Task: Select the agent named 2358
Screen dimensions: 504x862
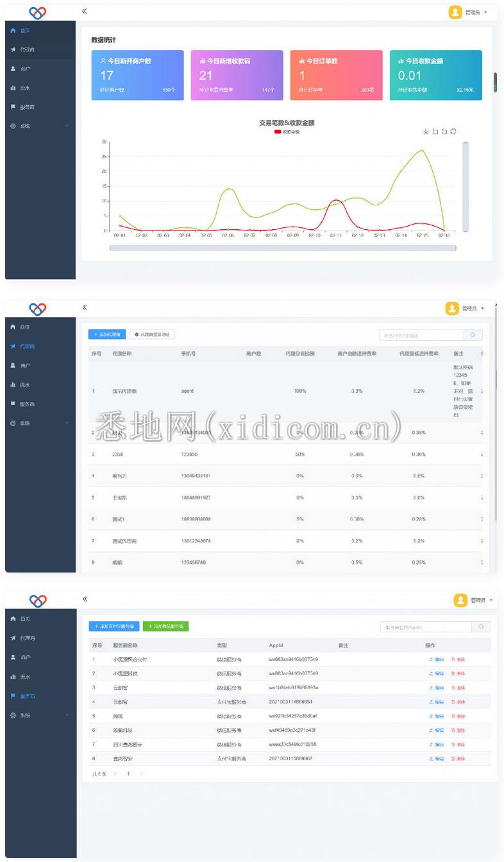Action: click(x=117, y=454)
